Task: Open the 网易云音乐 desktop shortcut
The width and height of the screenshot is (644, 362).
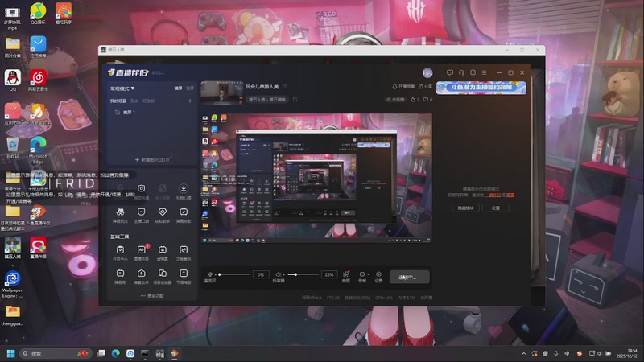Action: (38, 80)
